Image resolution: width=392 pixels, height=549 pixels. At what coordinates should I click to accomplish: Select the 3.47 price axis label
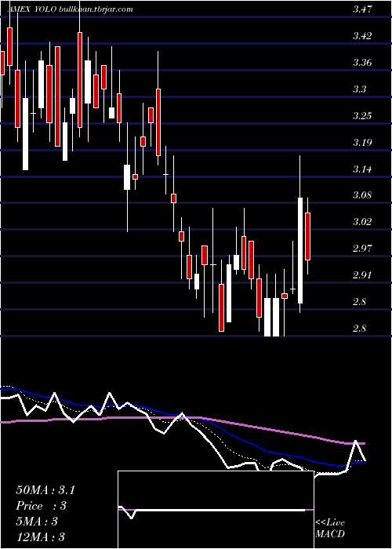[362, 9]
